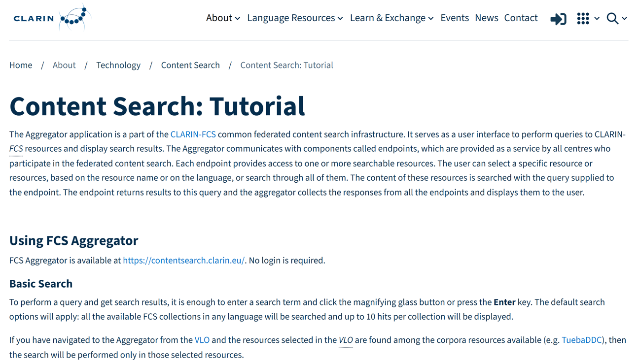The height and width of the screenshot is (364, 639).
Task: Open the search magnifying glass icon
Action: point(612,18)
